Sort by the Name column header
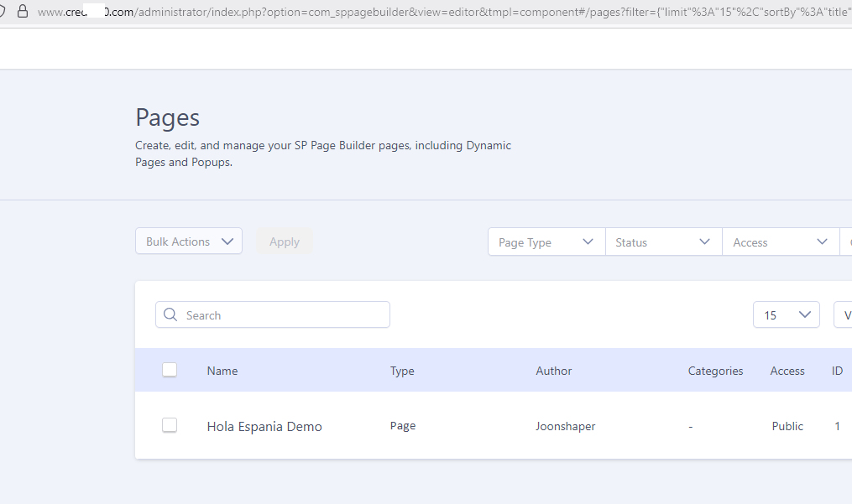The height and width of the screenshot is (504, 852). [x=222, y=371]
